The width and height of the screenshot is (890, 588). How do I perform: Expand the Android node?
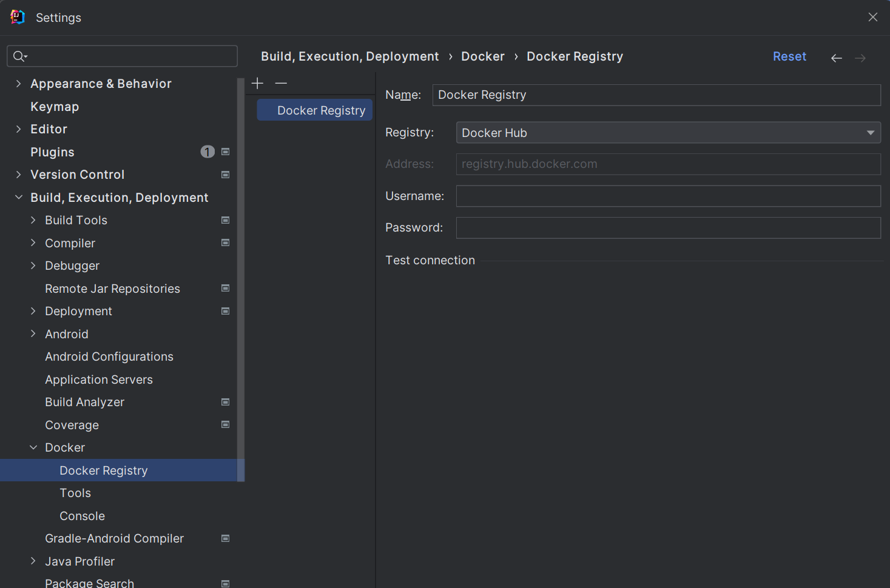point(33,334)
